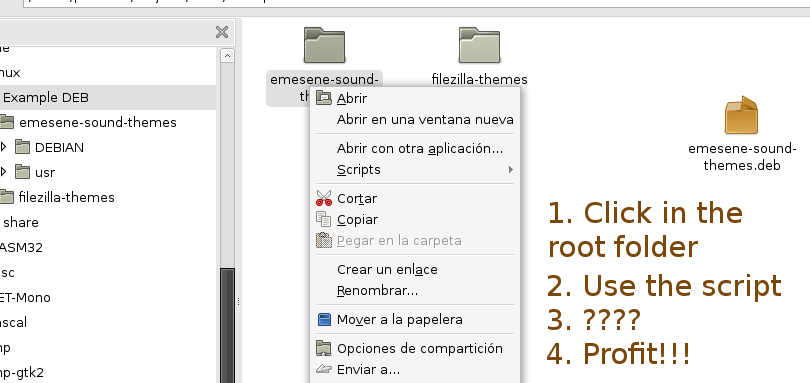Viewport: 810px width, 383px height.
Task: Click the emesene-sound-themes.deb file name
Action: [x=742, y=157]
